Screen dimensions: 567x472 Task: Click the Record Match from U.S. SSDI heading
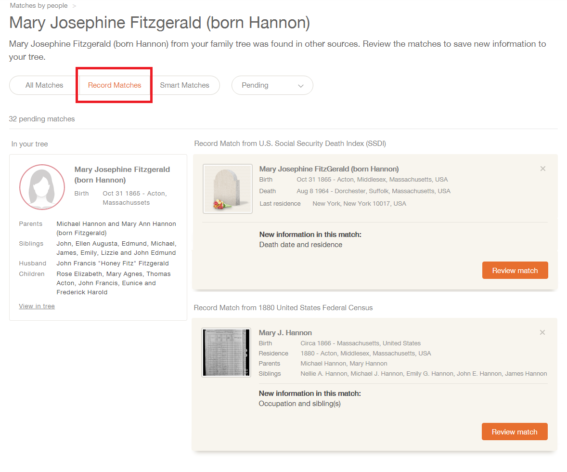click(290, 144)
